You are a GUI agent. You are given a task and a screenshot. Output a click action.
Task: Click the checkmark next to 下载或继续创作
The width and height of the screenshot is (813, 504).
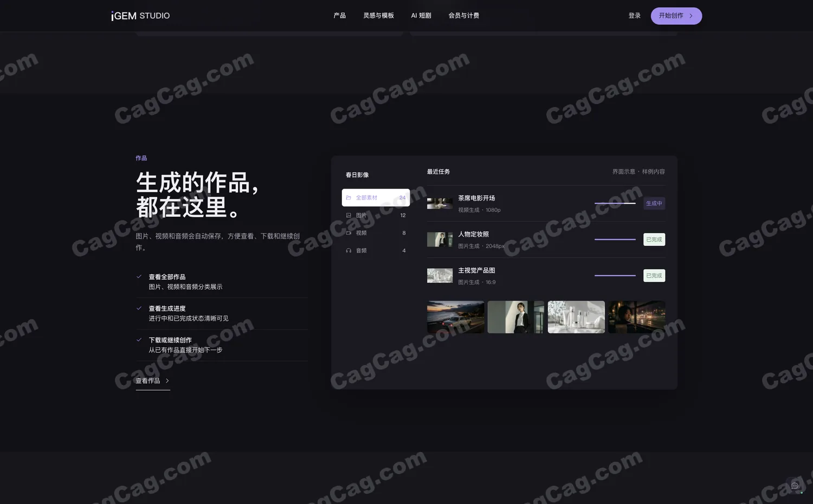tap(139, 340)
